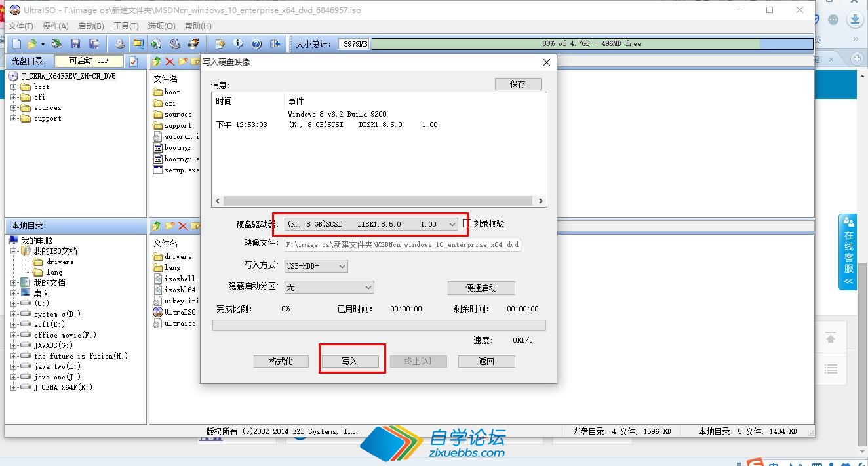This screenshot has height=466, width=868.
Task: Click boot info icon beside 可启动 UDF
Action: coord(134,62)
